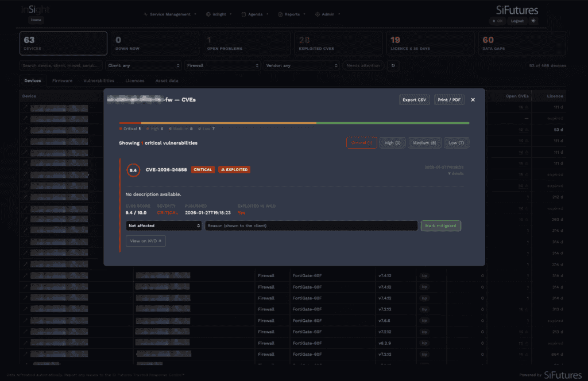Sort by the Device column header

pyautogui.click(x=29, y=96)
